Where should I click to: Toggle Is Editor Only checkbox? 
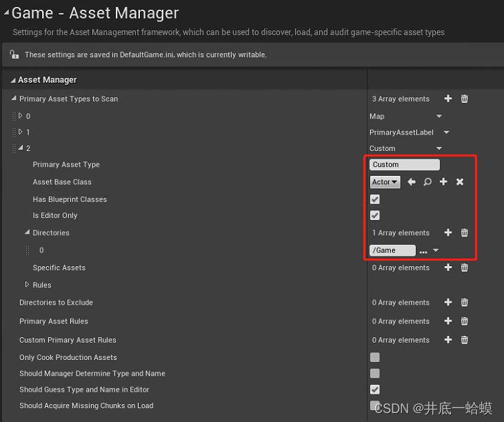[375, 215]
